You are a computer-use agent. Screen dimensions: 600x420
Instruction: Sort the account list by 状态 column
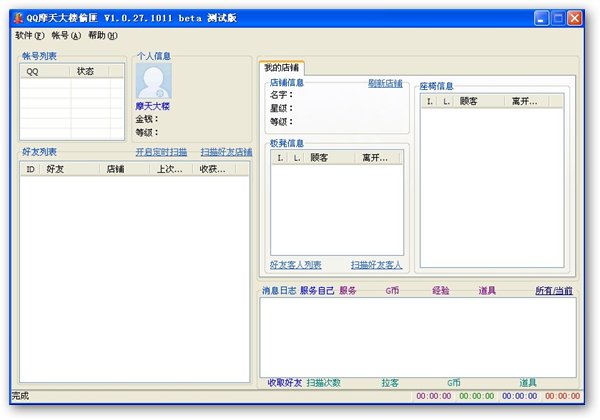coord(90,71)
